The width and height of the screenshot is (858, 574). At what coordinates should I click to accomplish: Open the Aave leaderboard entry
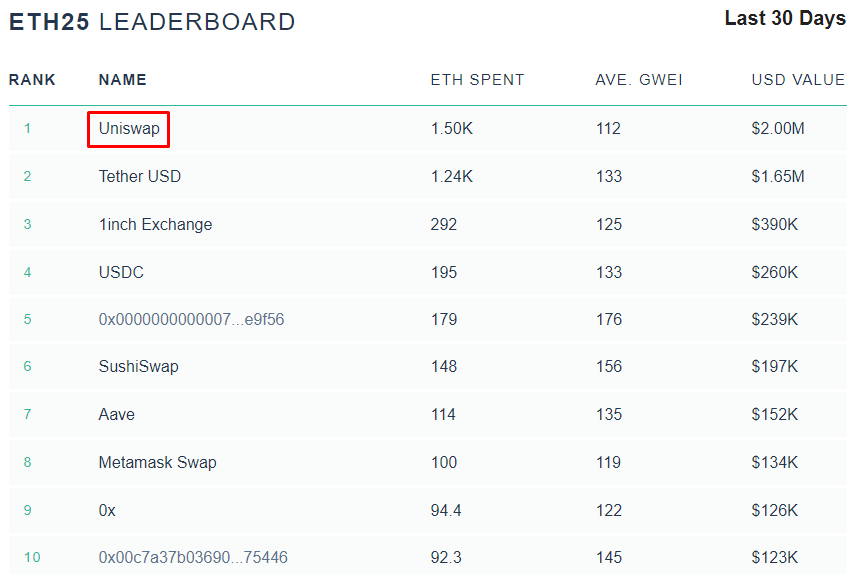(116, 415)
